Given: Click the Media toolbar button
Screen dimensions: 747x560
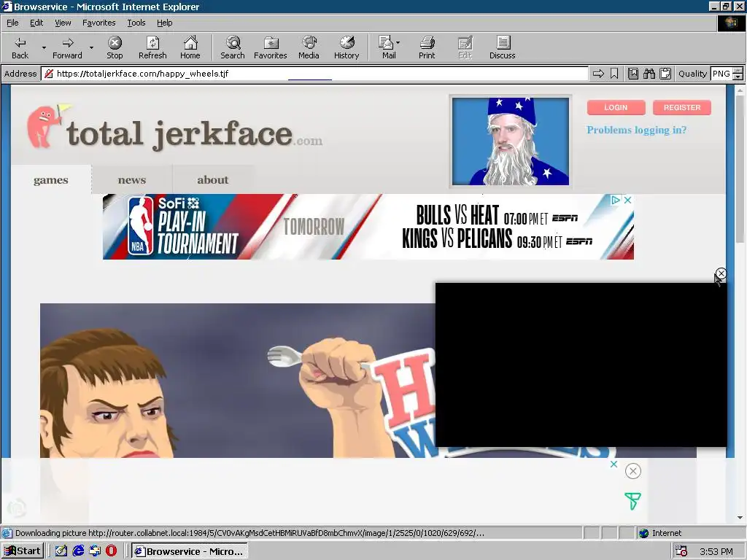Looking at the screenshot, I should point(309,47).
